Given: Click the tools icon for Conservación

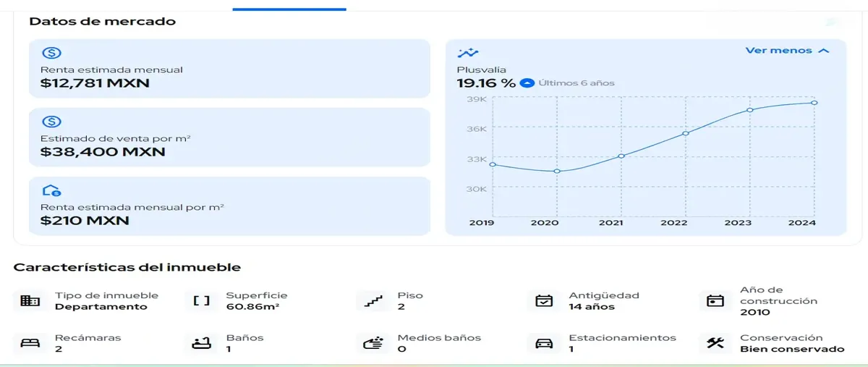Looking at the screenshot, I should pyautogui.click(x=715, y=343).
